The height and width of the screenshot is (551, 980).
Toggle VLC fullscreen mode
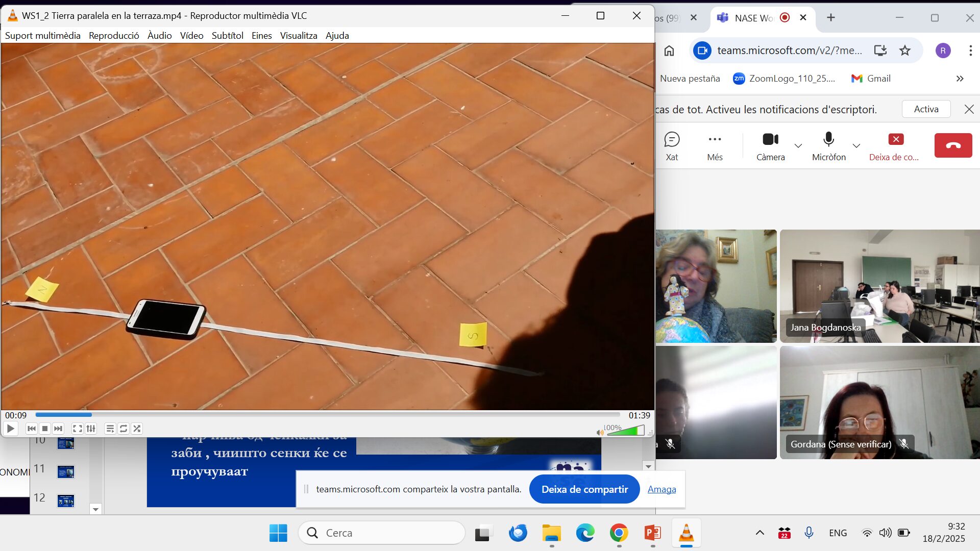[78, 429]
